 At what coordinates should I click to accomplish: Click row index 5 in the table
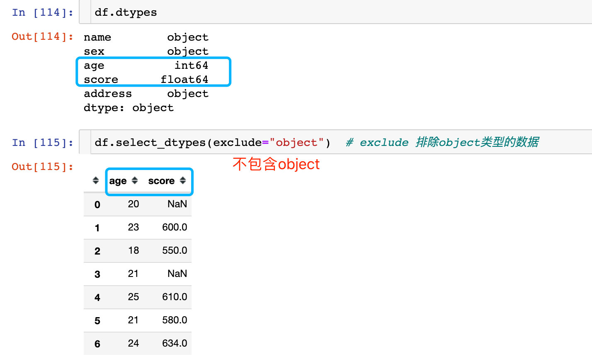(97, 320)
